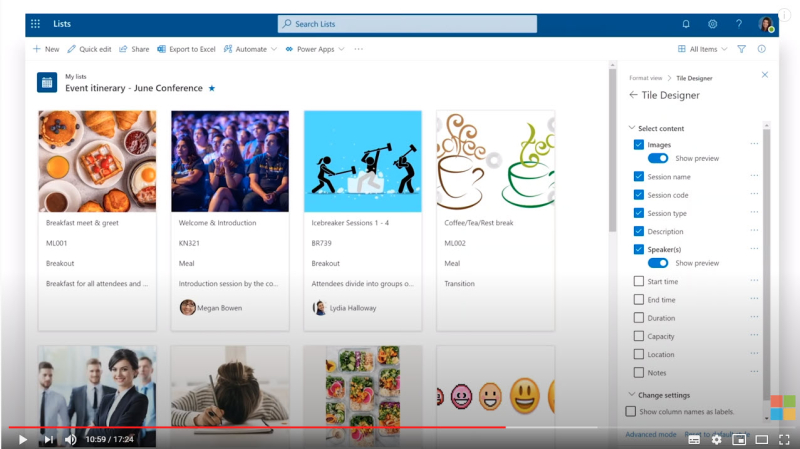800x449 pixels.
Task: Click the Lists app title
Action: click(62, 23)
